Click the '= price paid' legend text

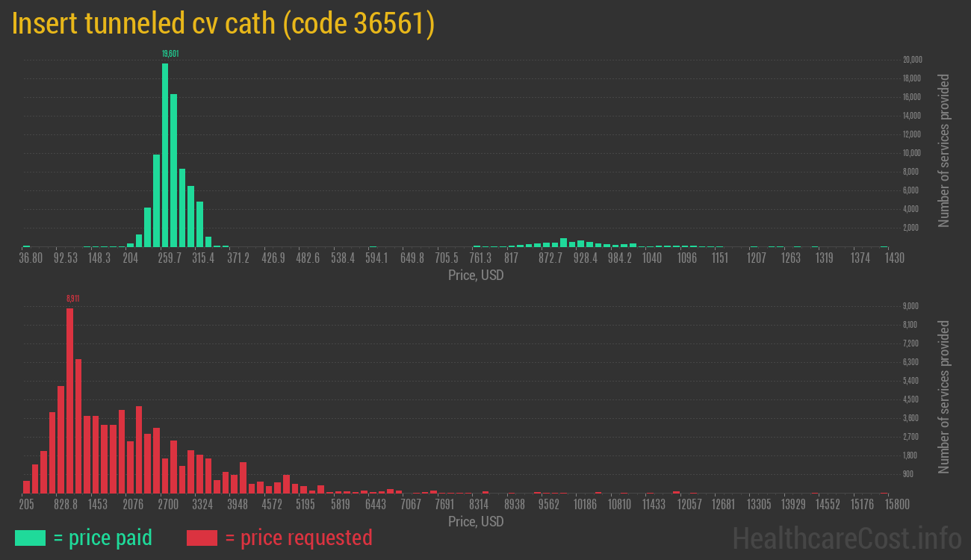click(102, 538)
